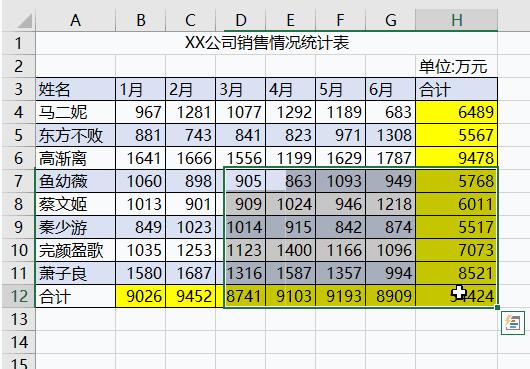Click the name cell 完颜盈歌

point(75,250)
